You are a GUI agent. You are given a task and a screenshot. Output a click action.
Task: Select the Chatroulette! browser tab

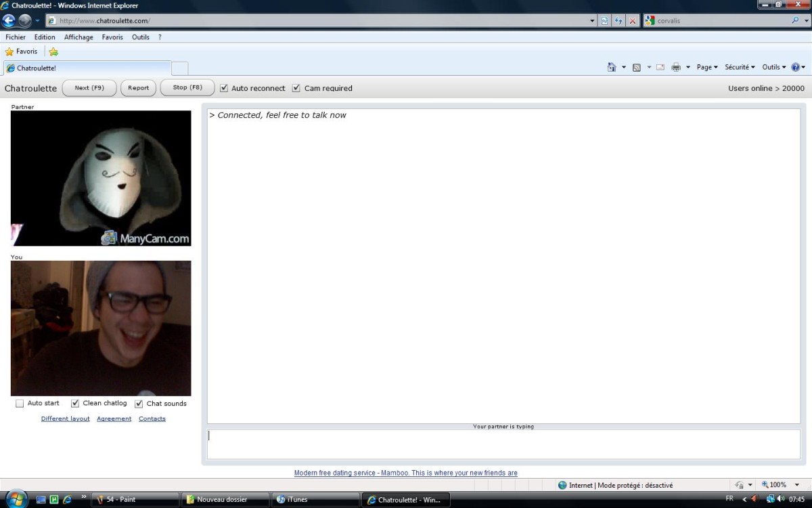click(x=87, y=68)
